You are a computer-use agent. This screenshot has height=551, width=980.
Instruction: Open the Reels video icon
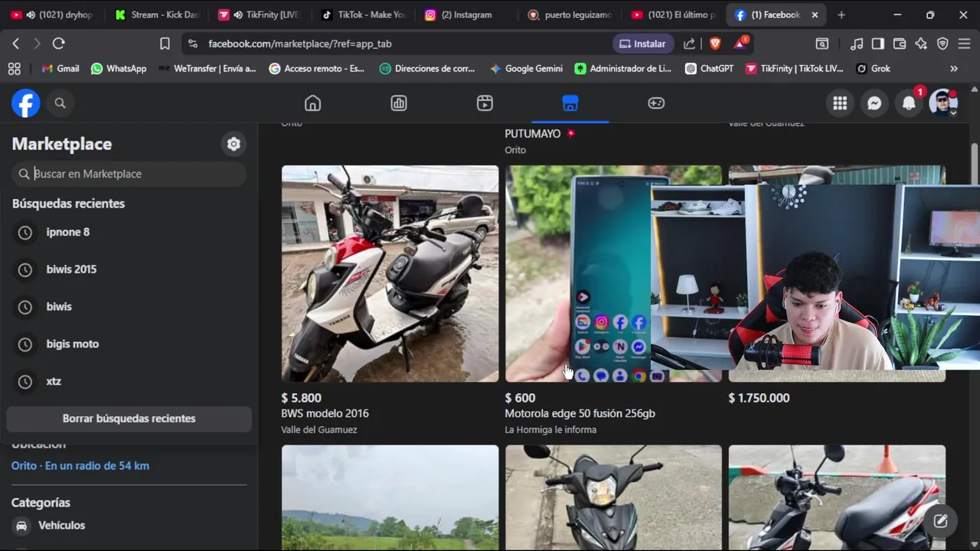[x=485, y=103]
